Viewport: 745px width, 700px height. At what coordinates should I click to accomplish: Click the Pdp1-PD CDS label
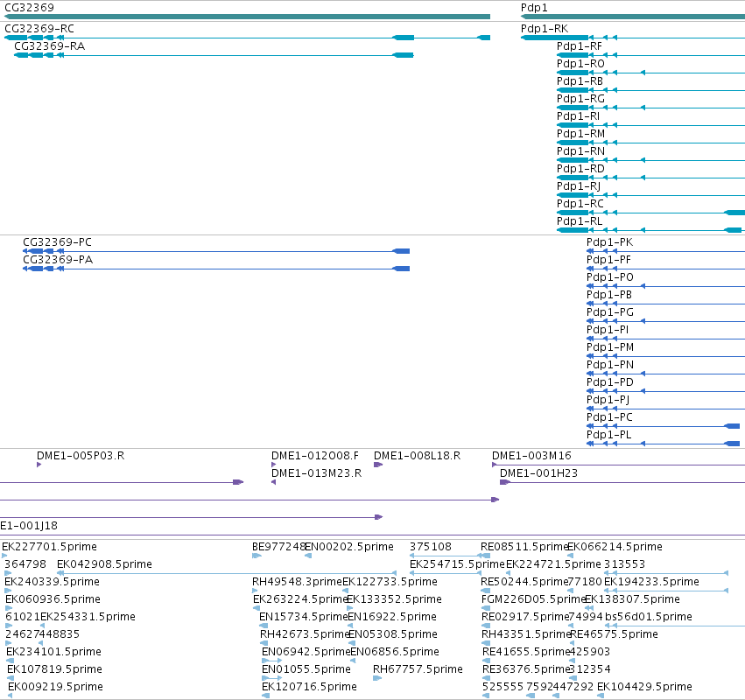610,382
